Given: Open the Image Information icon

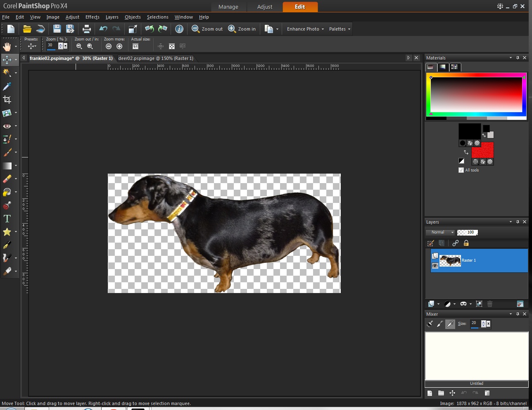Looking at the screenshot, I should coord(179,29).
